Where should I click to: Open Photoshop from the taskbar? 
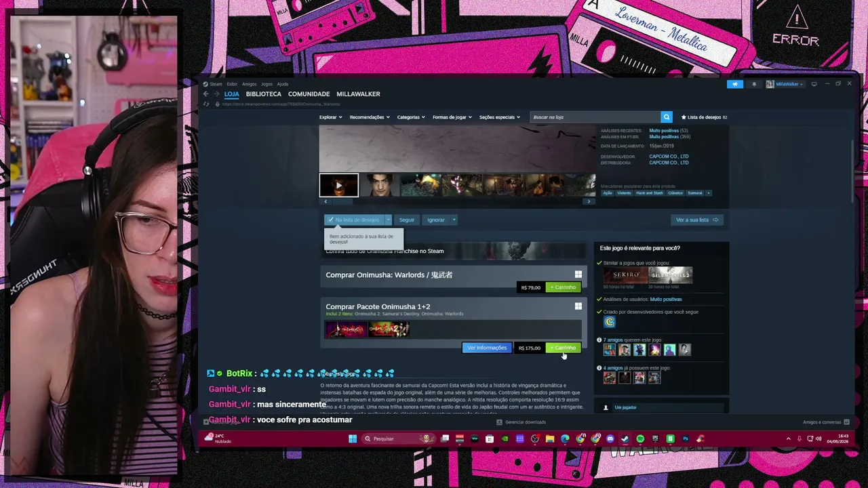[686, 439]
